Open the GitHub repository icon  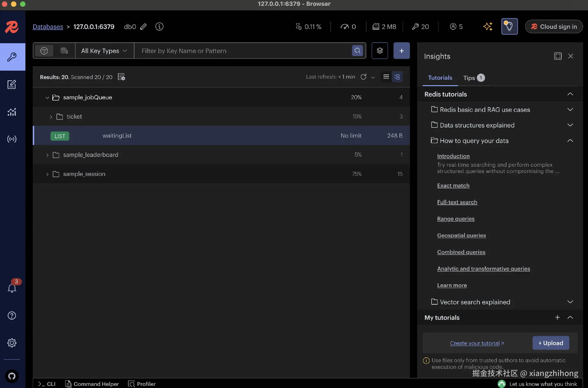tap(12, 376)
